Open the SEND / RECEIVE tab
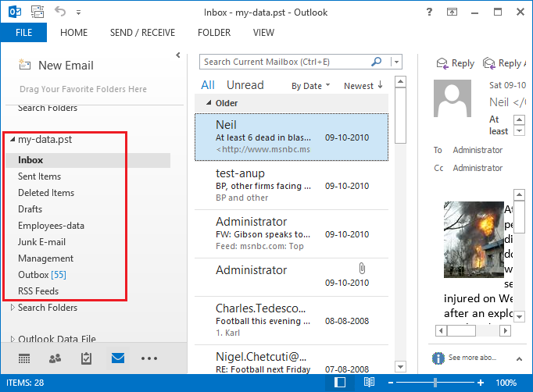This screenshot has height=392, width=533. (142, 33)
